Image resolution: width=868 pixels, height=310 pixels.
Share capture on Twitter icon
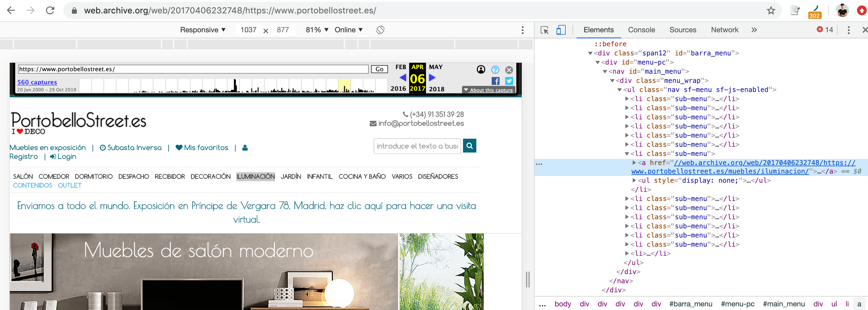coord(509,81)
